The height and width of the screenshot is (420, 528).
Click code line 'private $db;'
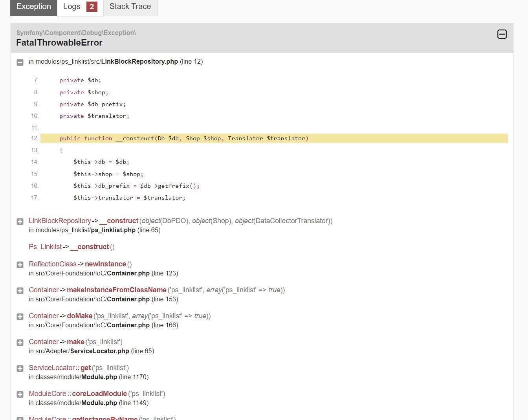(80, 80)
